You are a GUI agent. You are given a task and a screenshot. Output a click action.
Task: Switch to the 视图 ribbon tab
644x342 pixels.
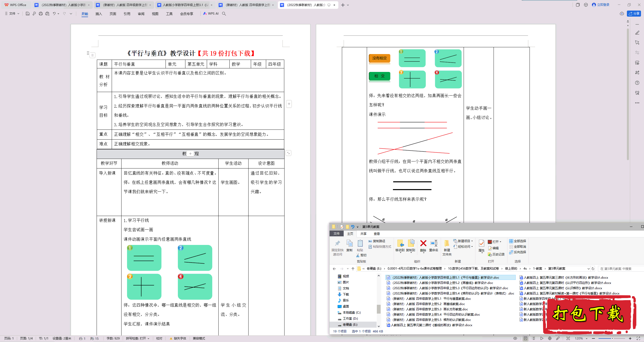(x=155, y=14)
